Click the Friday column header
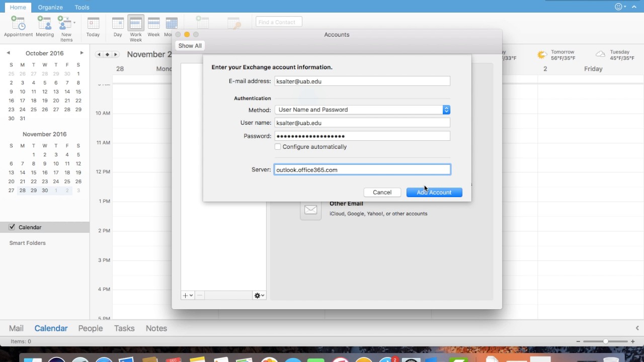Image resolution: width=644 pixels, height=362 pixels. pos(593,69)
